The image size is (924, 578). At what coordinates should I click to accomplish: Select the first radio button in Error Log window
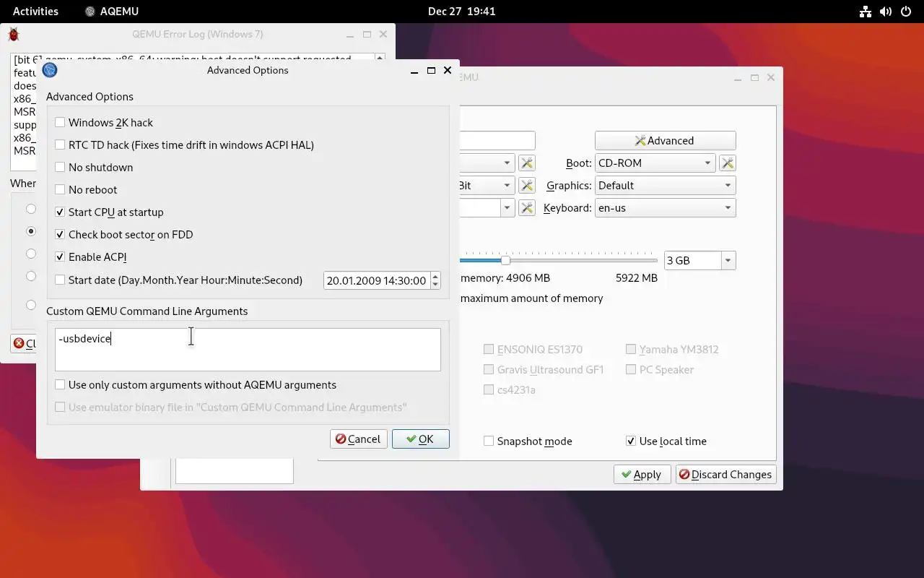coord(31,209)
